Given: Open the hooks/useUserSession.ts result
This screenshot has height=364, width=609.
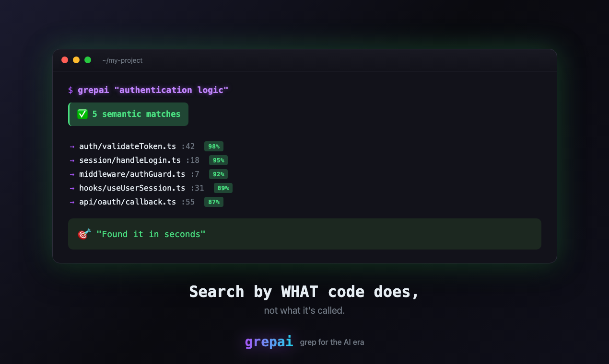Looking at the screenshot, I should tap(132, 188).
